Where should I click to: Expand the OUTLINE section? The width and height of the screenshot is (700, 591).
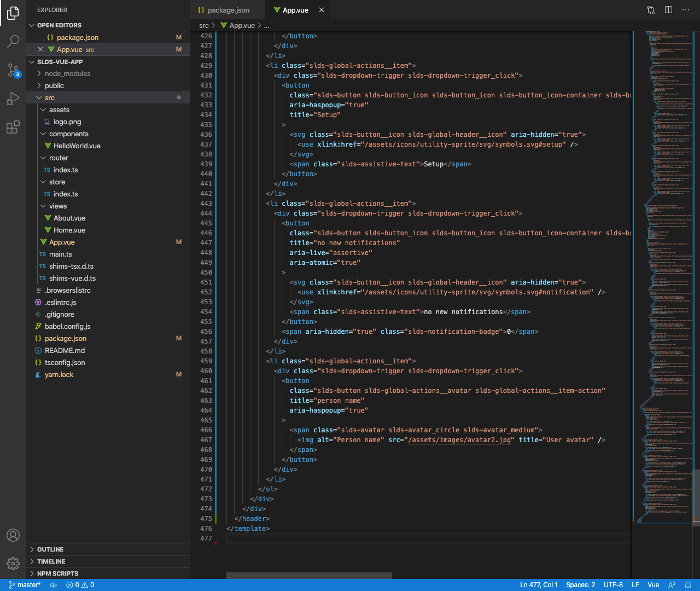tap(50, 549)
